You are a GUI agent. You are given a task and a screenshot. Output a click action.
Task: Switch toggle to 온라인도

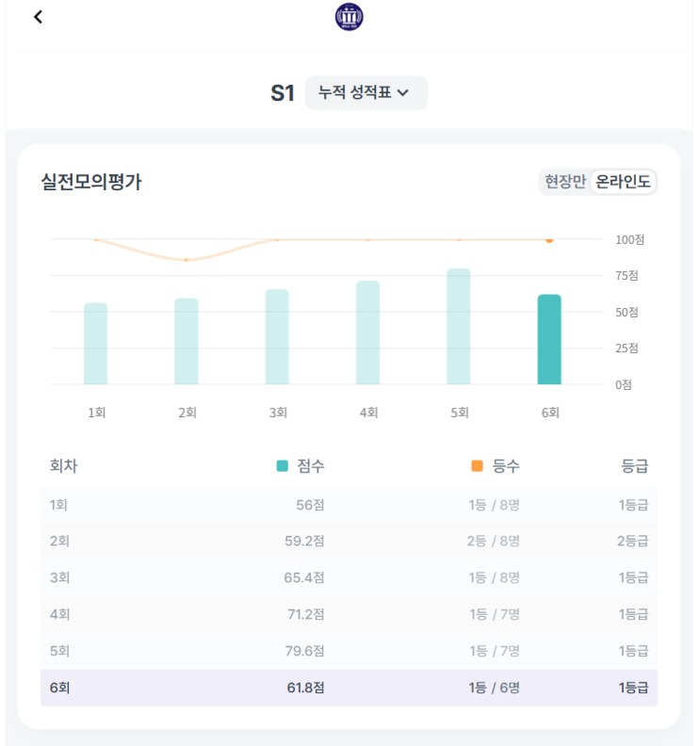[x=623, y=182]
